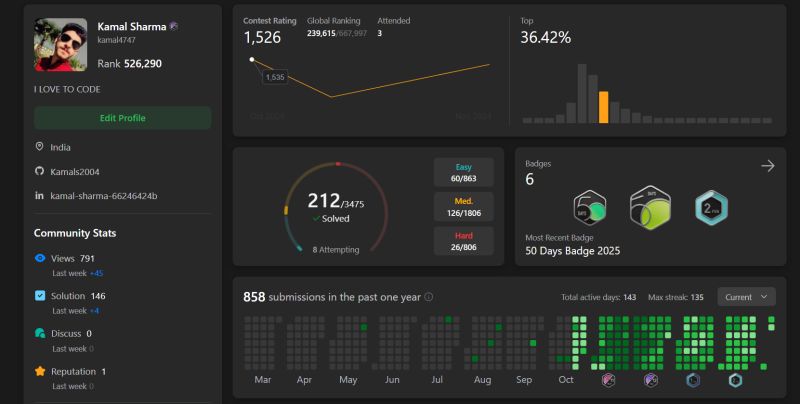Select the Easy 60/863 difficulty box

coord(463,172)
